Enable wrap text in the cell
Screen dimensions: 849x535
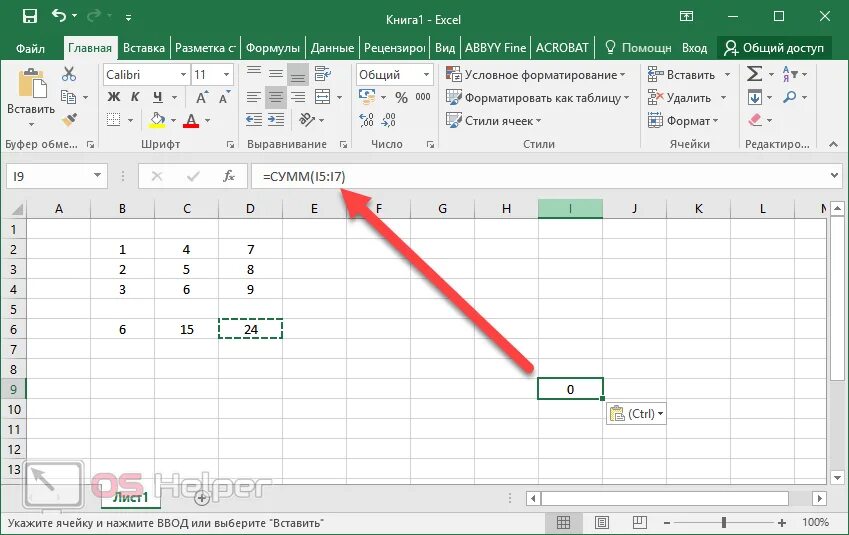coord(323,74)
